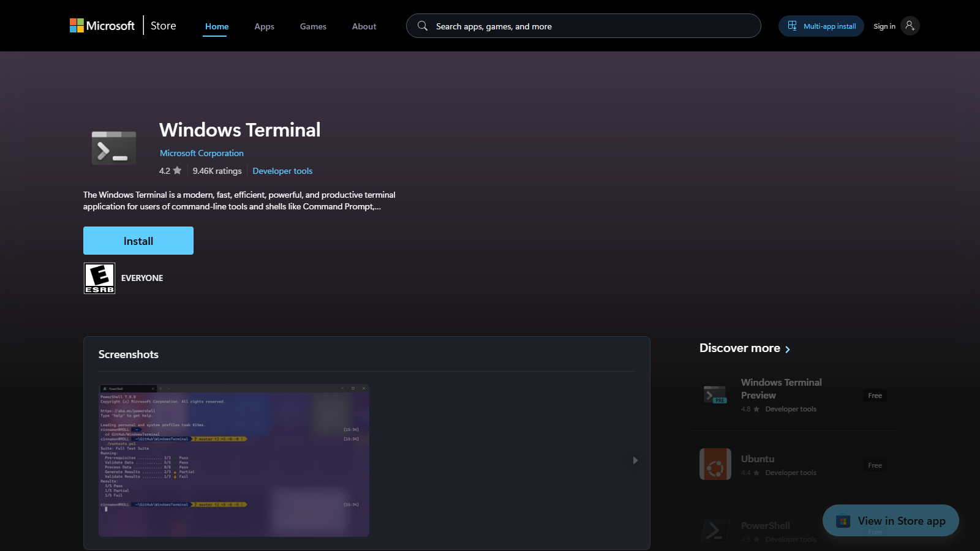The width and height of the screenshot is (980, 551).
Task: Focus the search apps input field
Action: click(x=583, y=26)
